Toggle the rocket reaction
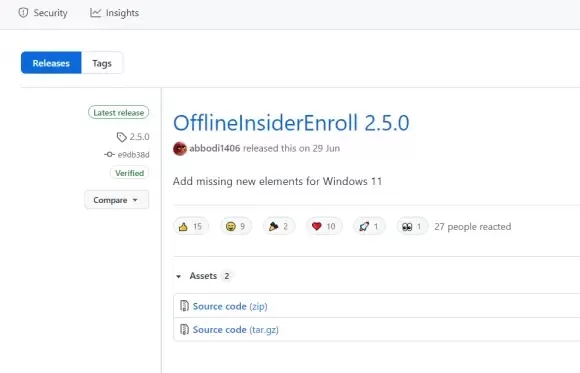 369,226
